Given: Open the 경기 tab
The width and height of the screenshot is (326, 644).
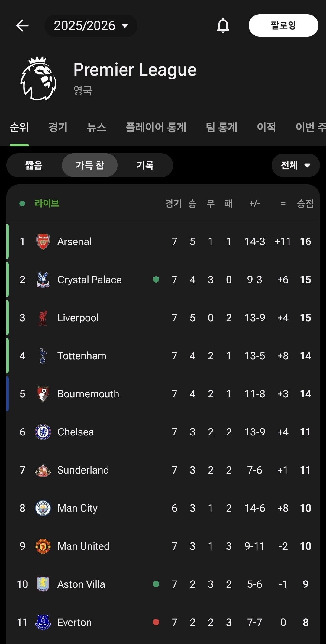Looking at the screenshot, I should 58,127.
